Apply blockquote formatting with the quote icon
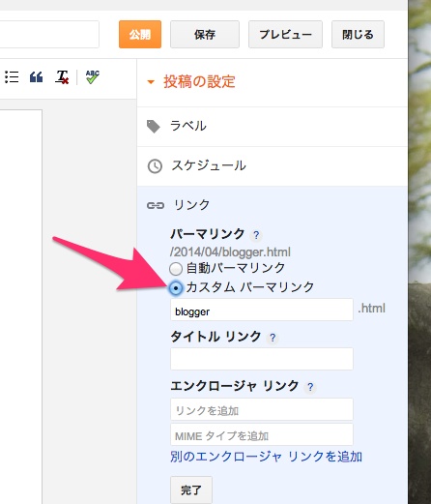 click(x=36, y=77)
